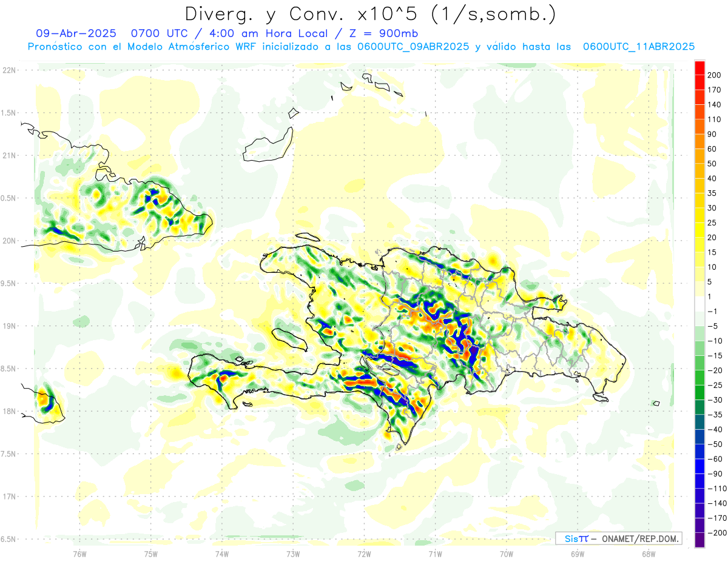This screenshot has height=562, width=728.
Task: Click the colorbar value '-140'
Action: pyautogui.click(x=718, y=503)
